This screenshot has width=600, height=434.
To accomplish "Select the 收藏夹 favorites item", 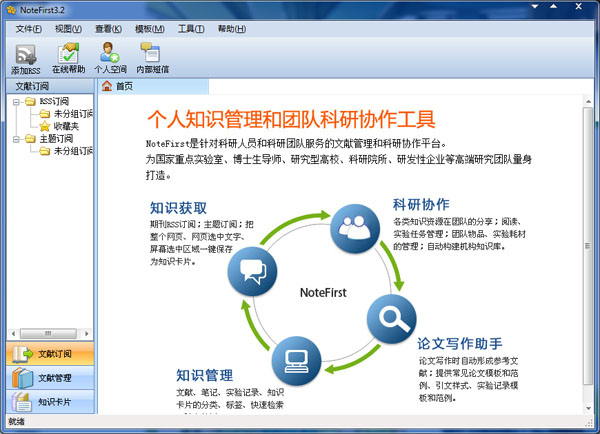I will [x=67, y=126].
